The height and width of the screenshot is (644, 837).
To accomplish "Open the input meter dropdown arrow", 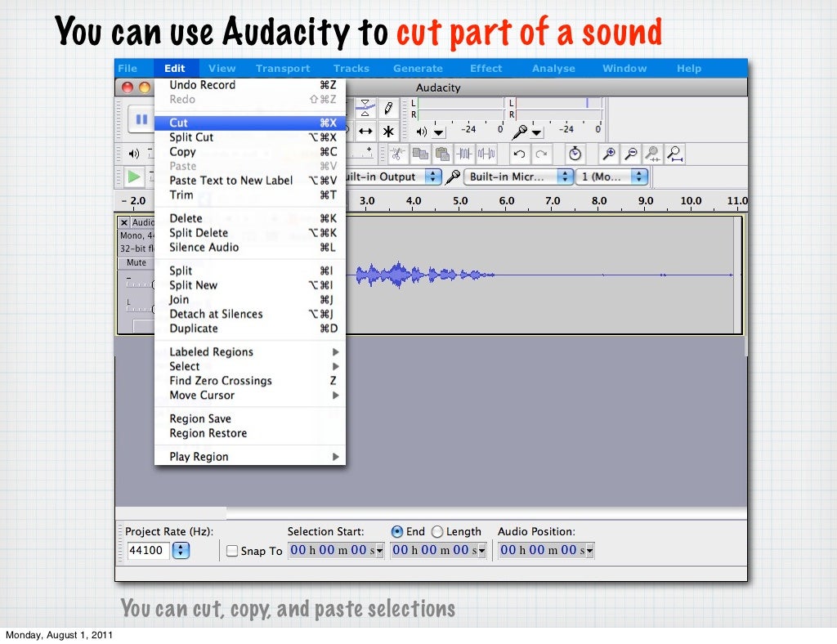I will pyautogui.click(x=536, y=132).
